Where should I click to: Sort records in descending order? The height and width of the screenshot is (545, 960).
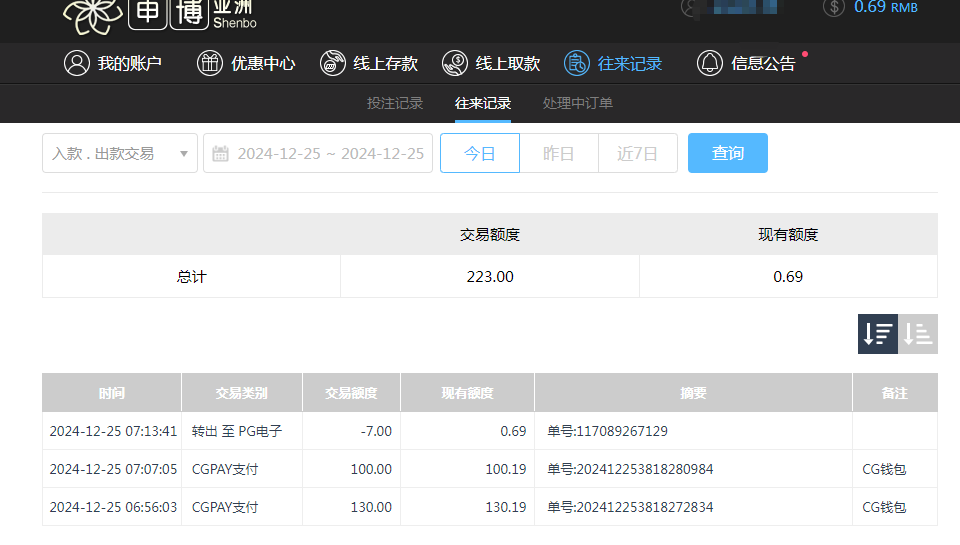point(878,334)
